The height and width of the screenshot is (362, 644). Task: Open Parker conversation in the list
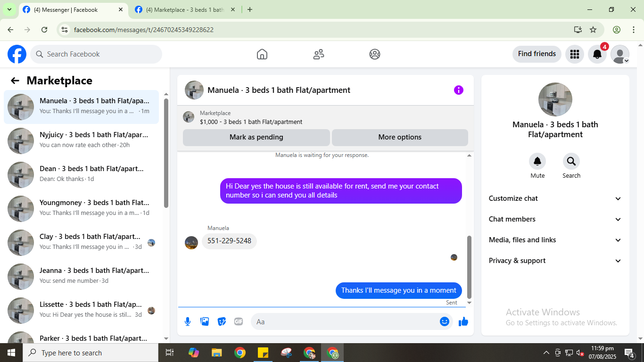(82, 337)
